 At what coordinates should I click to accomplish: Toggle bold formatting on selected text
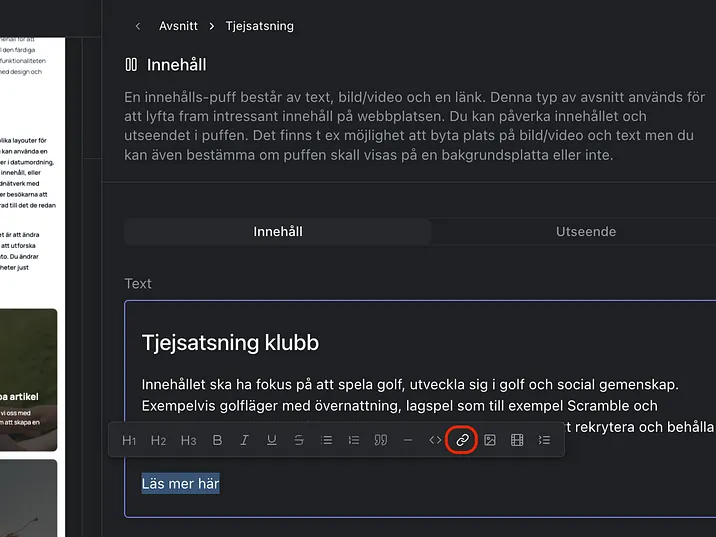(217, 440)
